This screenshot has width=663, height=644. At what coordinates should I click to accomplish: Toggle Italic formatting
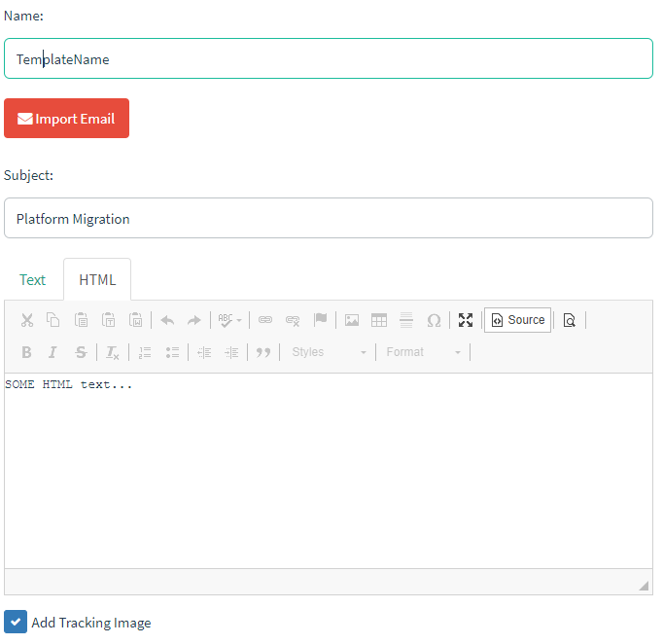pyautogui.click(x=53, y=352)
